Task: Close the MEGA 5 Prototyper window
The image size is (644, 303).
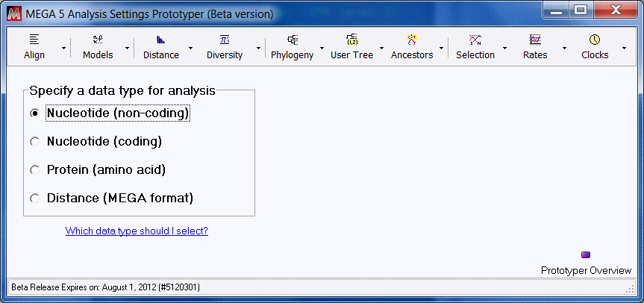Action: click(x=615, y=11)
